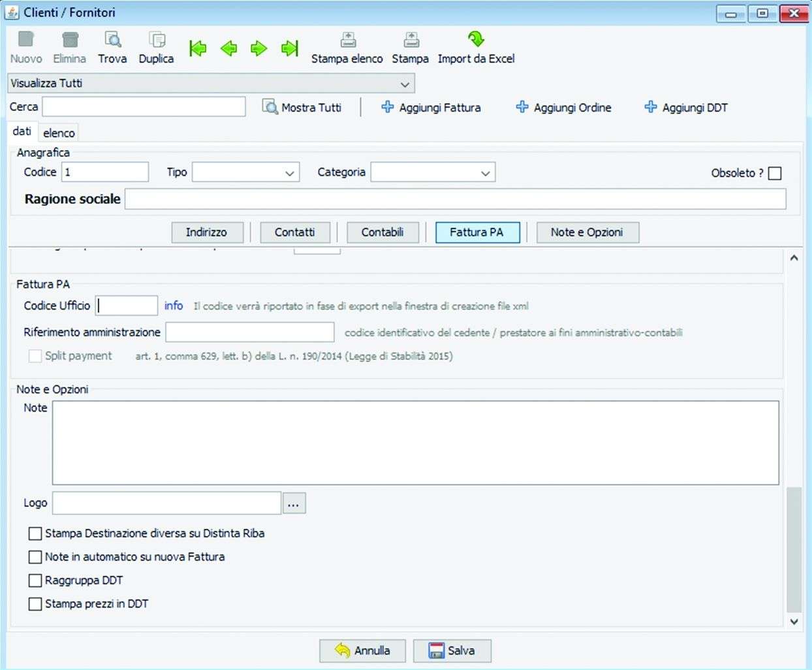This screenshot has height=670, width=812.
Task: Click the info link beside Codice Ufficio
Action: [174, 306]
